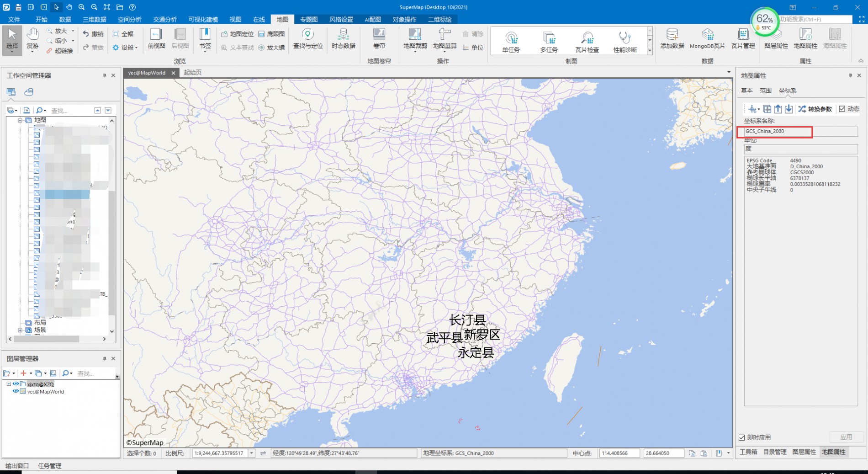This screenshot has width=868, height=474.
Task: Open the 比例尺 scale dropdown
Action: [251, 453]
